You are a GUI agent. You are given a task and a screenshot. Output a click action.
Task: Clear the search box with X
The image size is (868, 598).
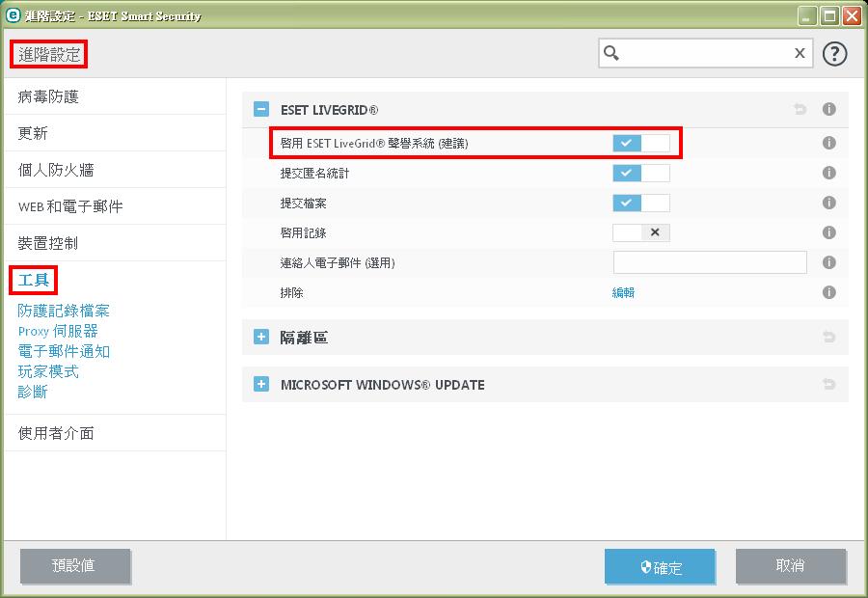click(800, 53)
